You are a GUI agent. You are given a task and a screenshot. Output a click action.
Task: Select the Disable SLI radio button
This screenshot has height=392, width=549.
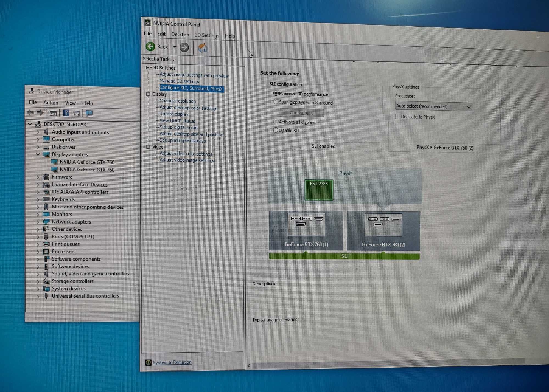pos(276,130)
